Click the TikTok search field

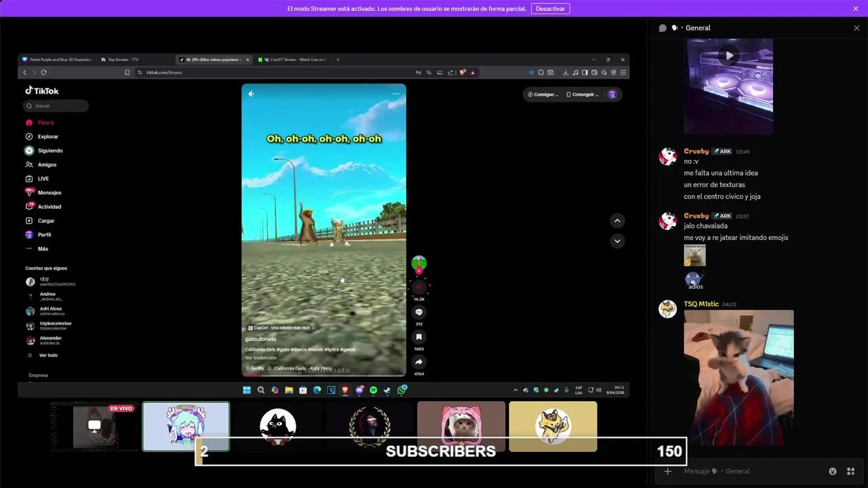tap(56, 106)
